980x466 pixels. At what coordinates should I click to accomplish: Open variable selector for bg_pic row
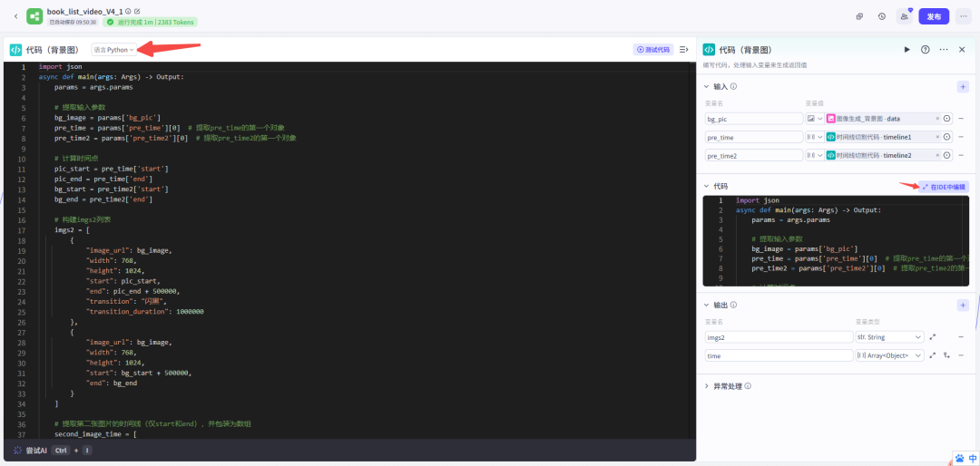(x=946, y=119)
